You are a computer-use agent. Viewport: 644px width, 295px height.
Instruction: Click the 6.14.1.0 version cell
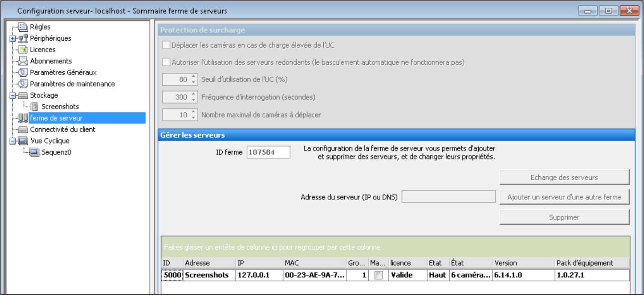(524, 275)
